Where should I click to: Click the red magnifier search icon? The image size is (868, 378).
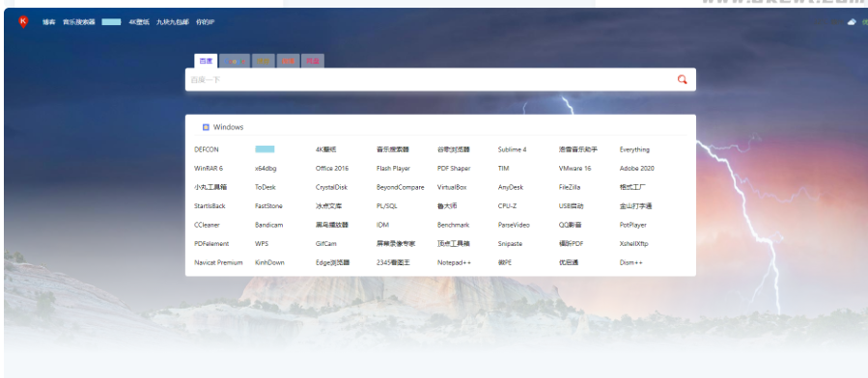pos(682,80)
